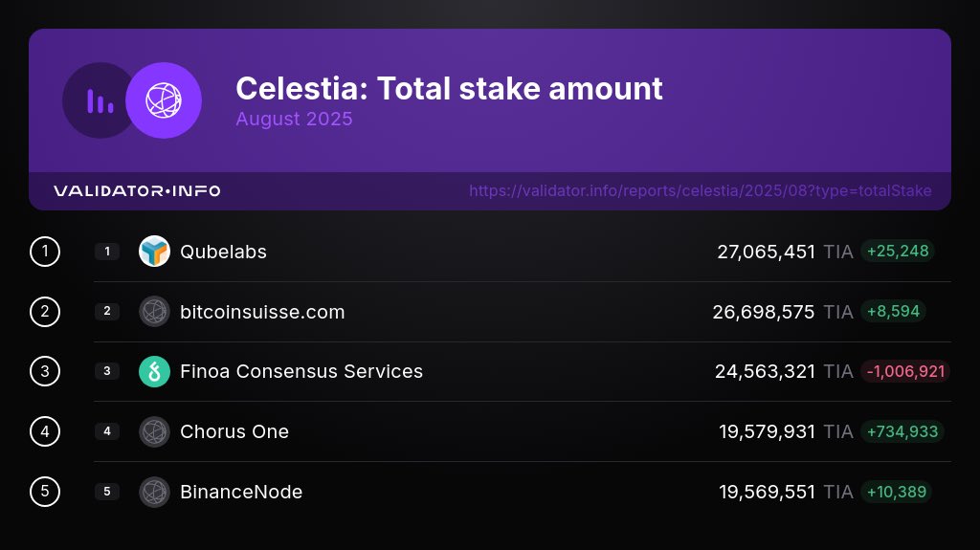Click the -1,006,921 red change badge
The image size is (980, 550).
pos(904,372)
